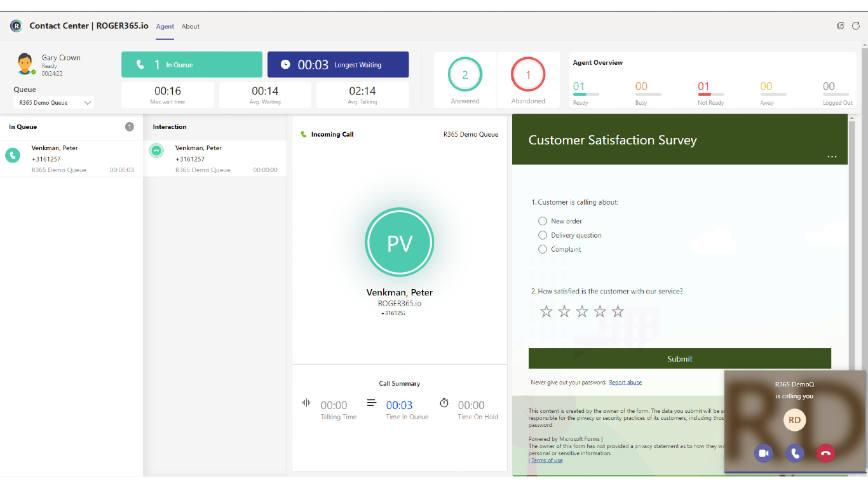The height and width of the screenshot is (488, 868).
Task: Switch to the Agent tab
Action: tap(165, 27)
